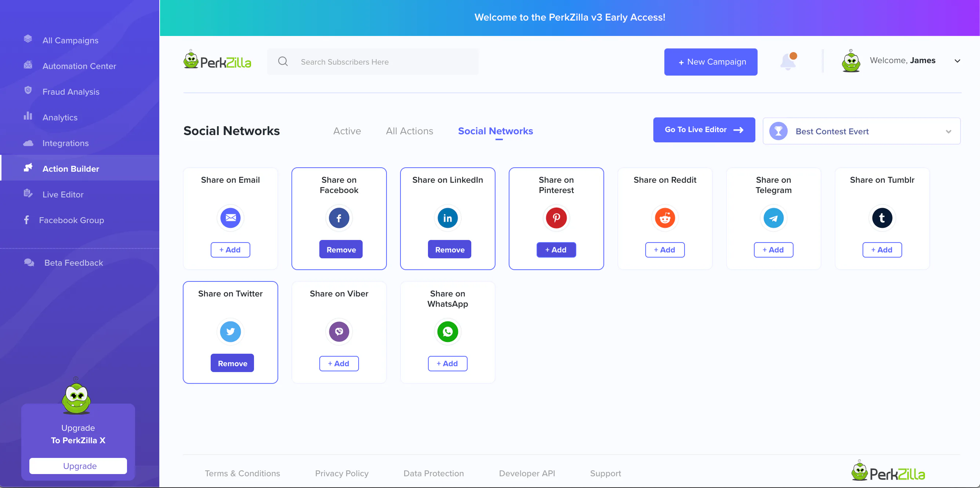This screenshot has height=488, width=980.
Task: Click the Upgrade button
Action: tap(78, 466)
